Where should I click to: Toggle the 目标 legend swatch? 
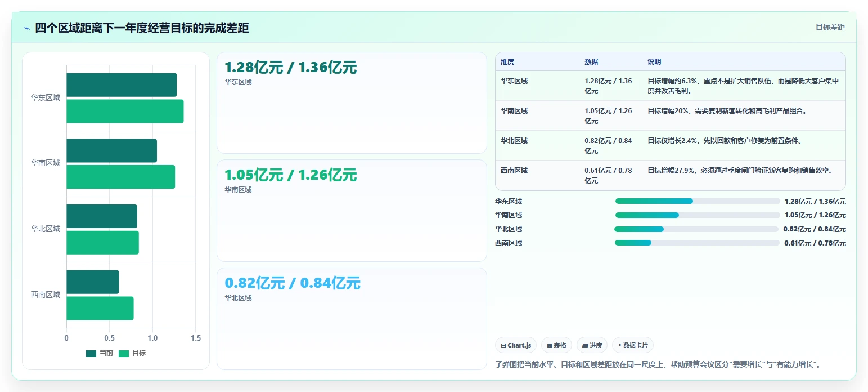point(124,353)
